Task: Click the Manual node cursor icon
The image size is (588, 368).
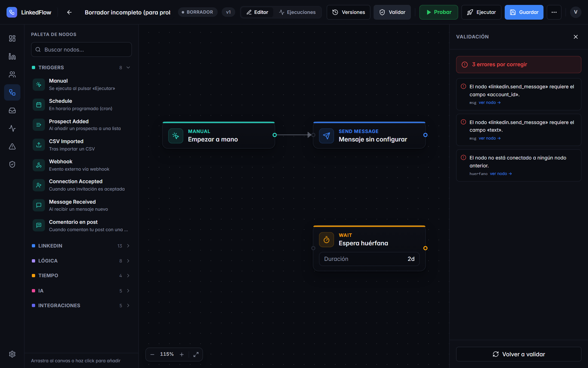Action: tap(176, 135)
